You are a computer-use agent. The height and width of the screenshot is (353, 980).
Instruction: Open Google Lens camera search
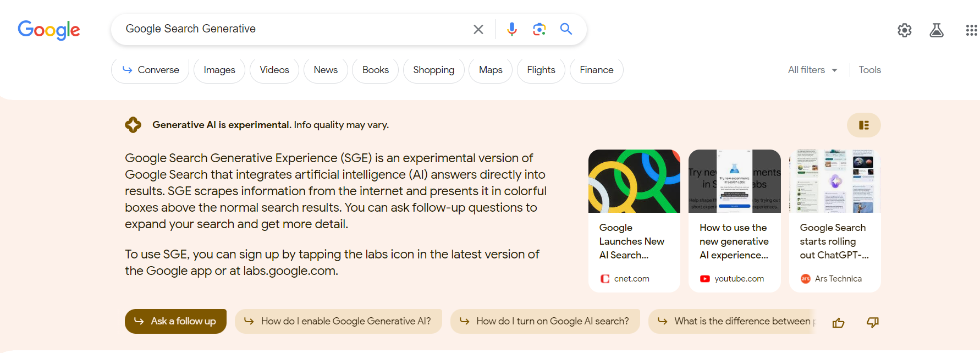539,29
